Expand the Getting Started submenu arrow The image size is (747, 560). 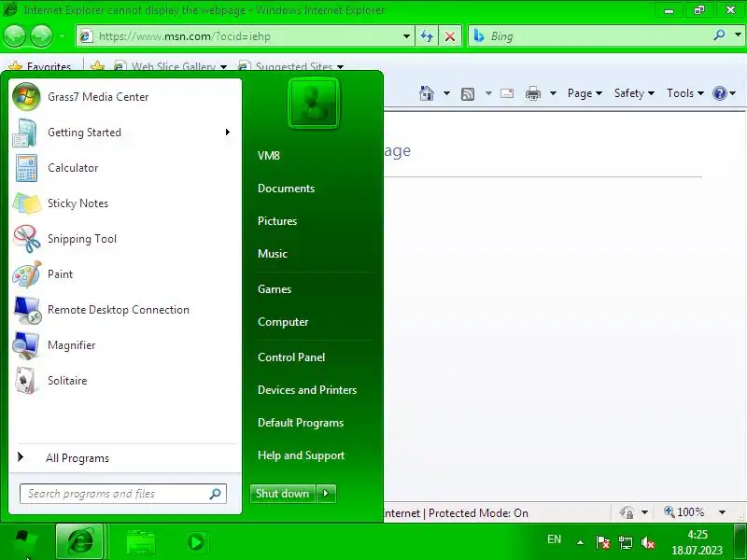point(228,132)
